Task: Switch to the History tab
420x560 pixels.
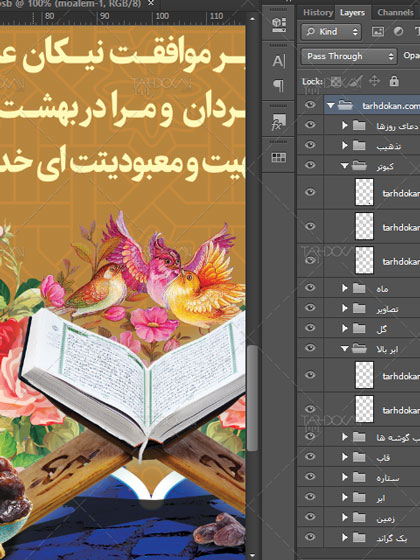Action: pyautogui.click(x=318, y=12)
